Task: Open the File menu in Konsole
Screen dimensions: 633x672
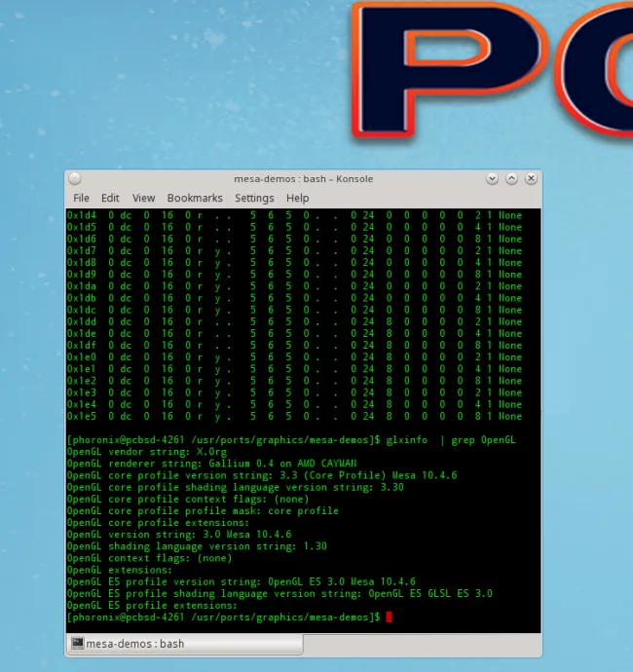Action: pyautogui.click(x=81, y=198)
